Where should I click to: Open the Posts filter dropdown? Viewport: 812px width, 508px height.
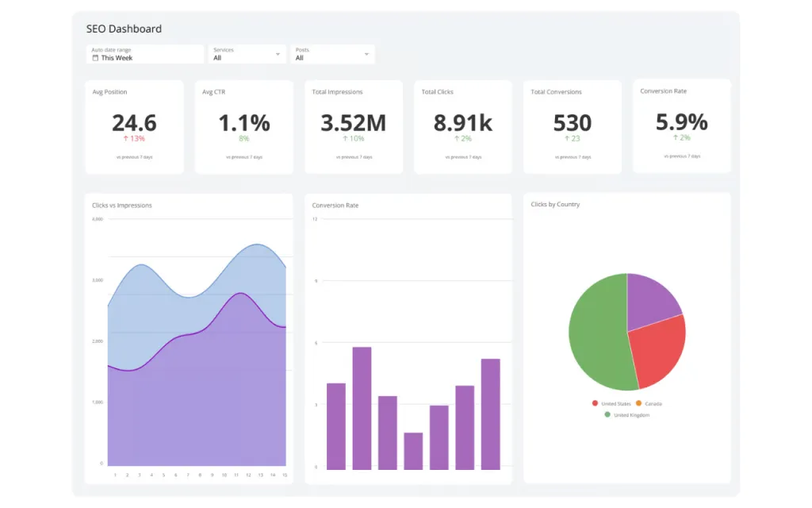click(x=332, y=54)
